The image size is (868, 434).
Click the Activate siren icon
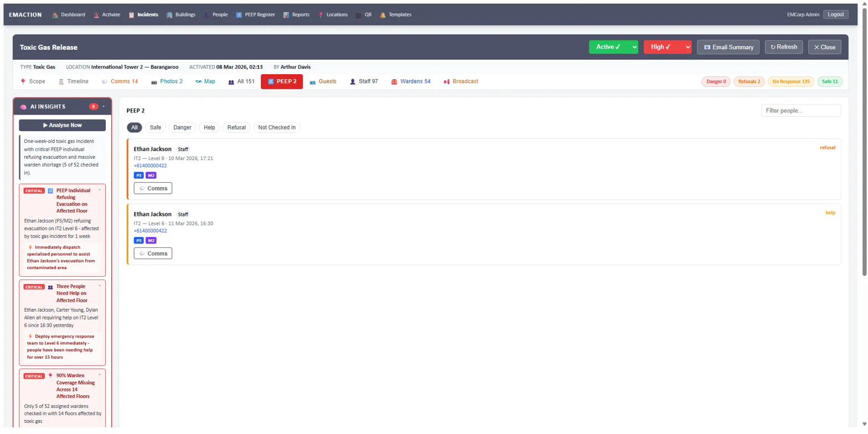tap(96, 15)
